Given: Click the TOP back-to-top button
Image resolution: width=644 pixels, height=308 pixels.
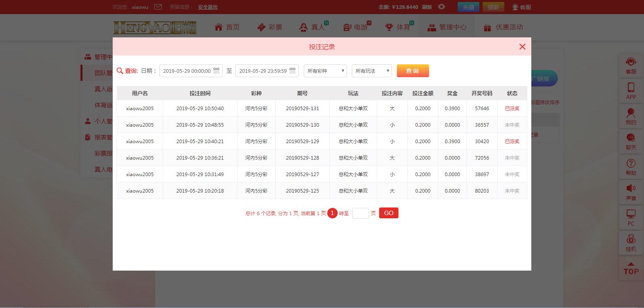Looking at the screenshot, I should click(631, 269).
